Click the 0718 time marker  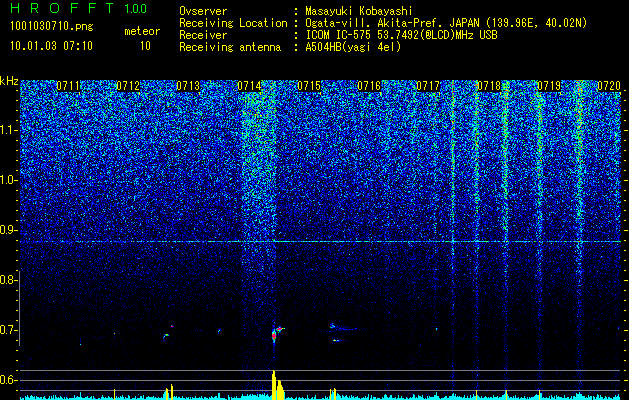[x=489, y=86]
